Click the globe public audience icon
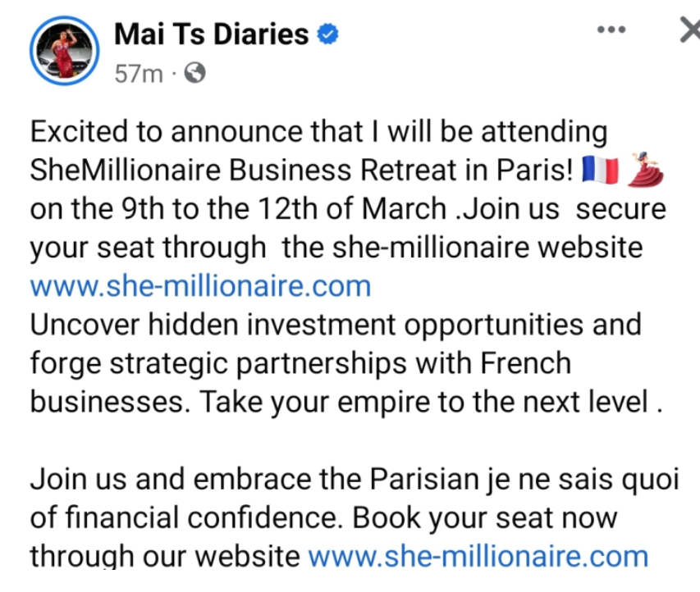This screenshot has width=700, height=592. (x=195, y=73)
